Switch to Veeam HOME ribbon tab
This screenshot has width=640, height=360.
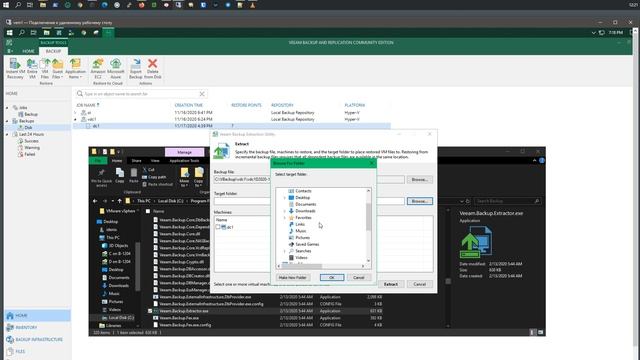28,51
